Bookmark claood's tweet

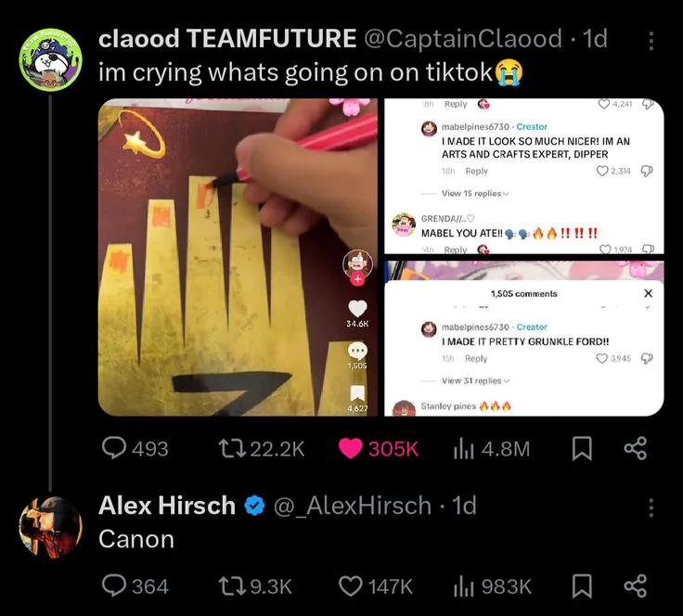pyautogui.click(x=581, y=449)
